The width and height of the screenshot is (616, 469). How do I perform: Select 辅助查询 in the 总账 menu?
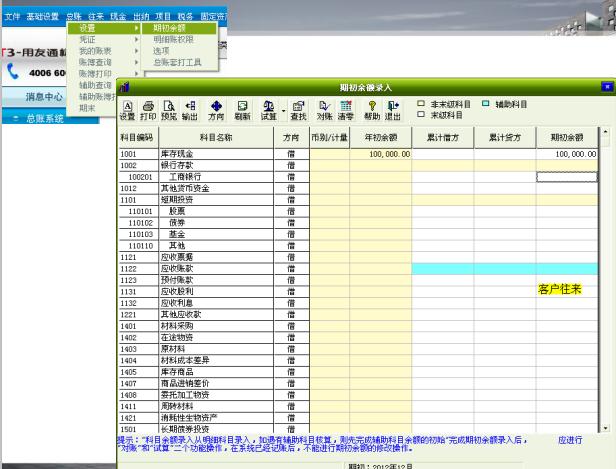tap(95, 85)
